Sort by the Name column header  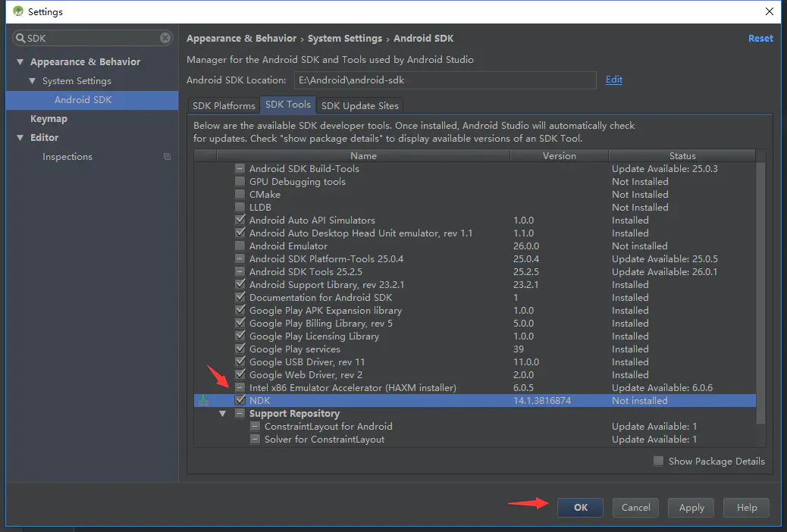pos(363,155)
